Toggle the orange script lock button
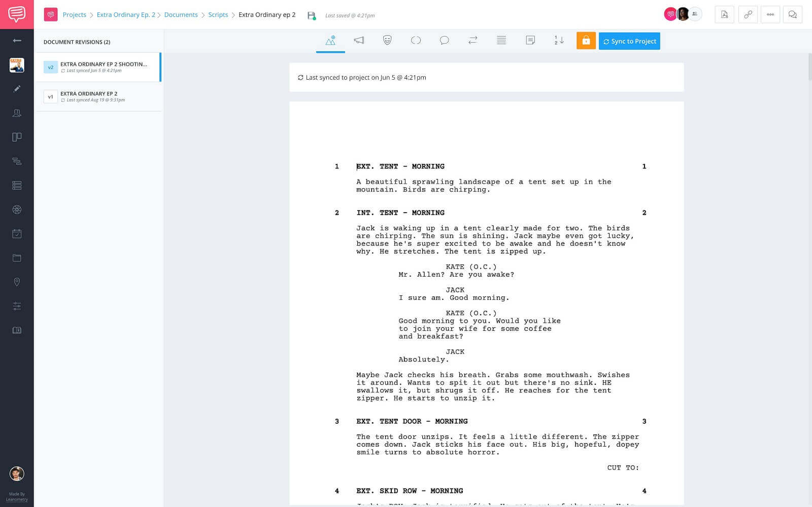Image resolution: width=812 pixels, height=507 pixels. click(x=586, y=41)
